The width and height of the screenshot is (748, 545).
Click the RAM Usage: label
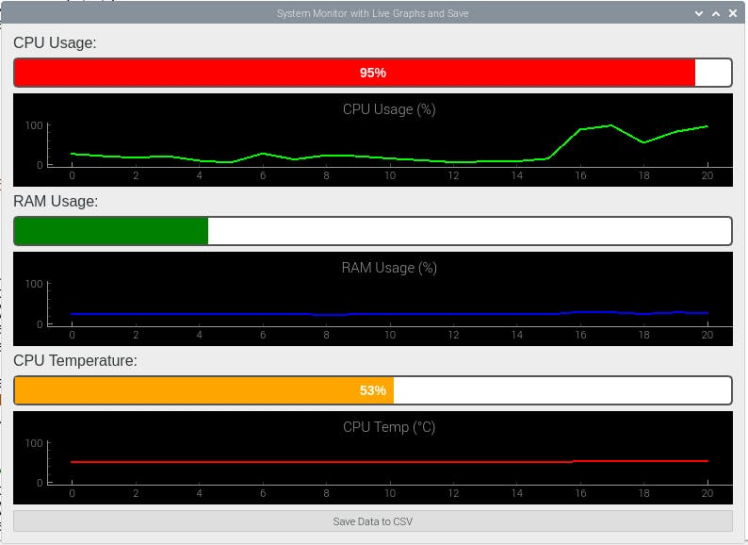[55, 201]
